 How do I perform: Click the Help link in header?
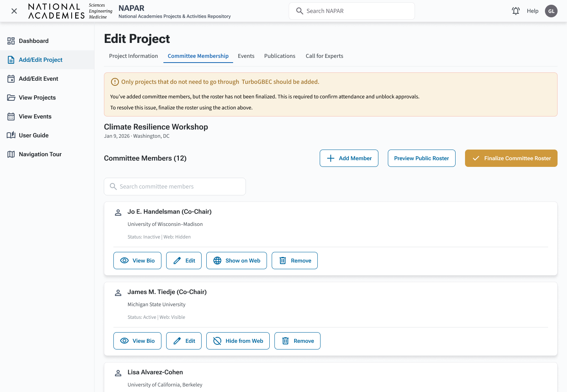[532, 11]
